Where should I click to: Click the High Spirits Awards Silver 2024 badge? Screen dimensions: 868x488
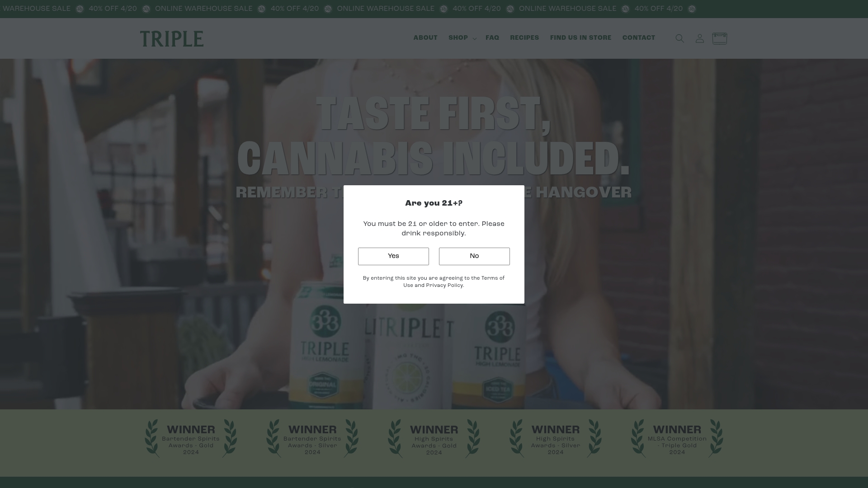[555, 438]
